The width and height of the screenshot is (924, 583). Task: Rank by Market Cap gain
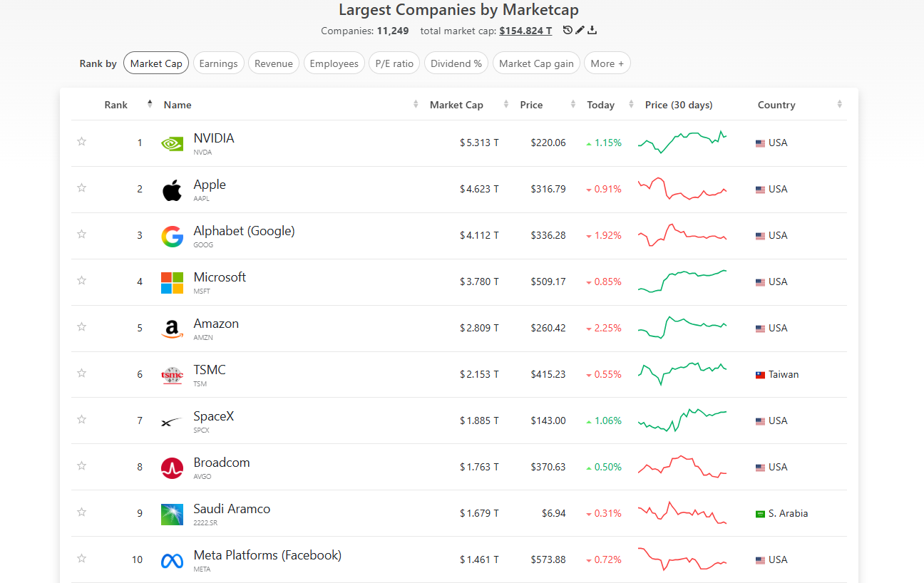click(x=536, y=63)
